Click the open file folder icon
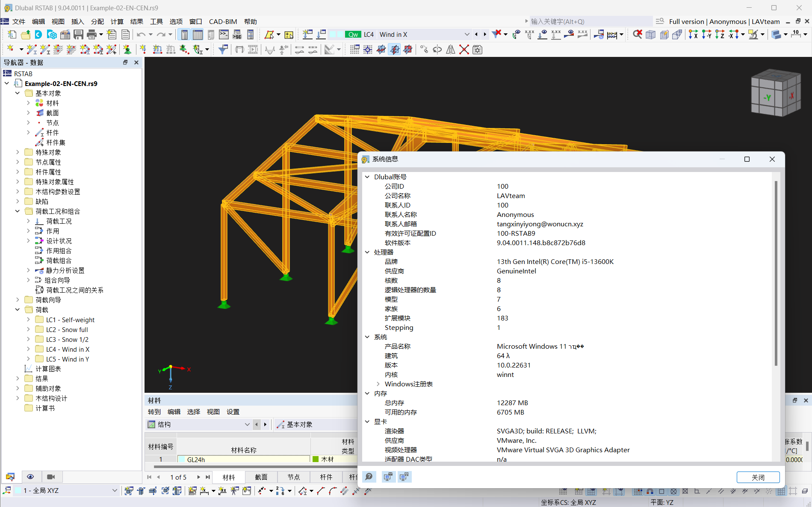 (x=26, y=35)
